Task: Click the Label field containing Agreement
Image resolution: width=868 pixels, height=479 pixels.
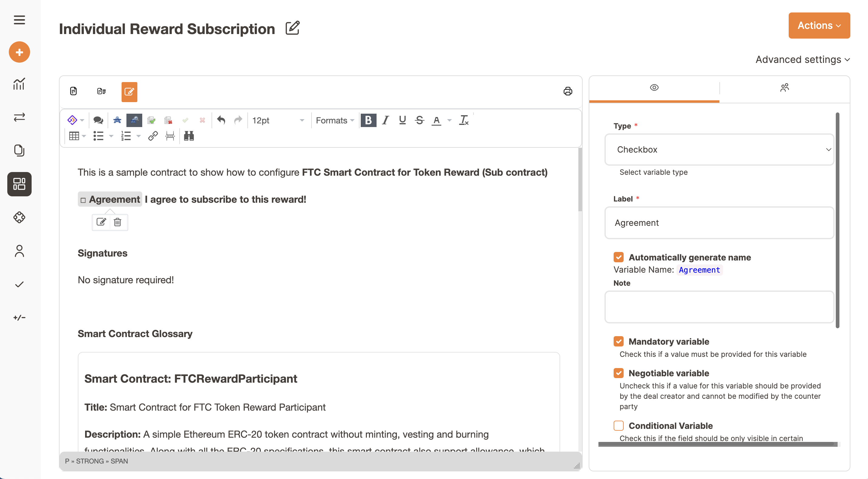Action: [719, 222]
